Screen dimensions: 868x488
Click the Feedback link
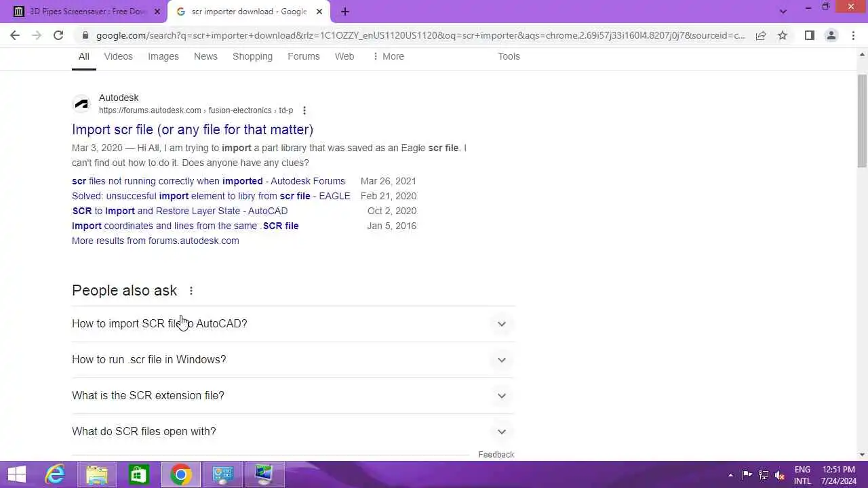coord(496,455)
